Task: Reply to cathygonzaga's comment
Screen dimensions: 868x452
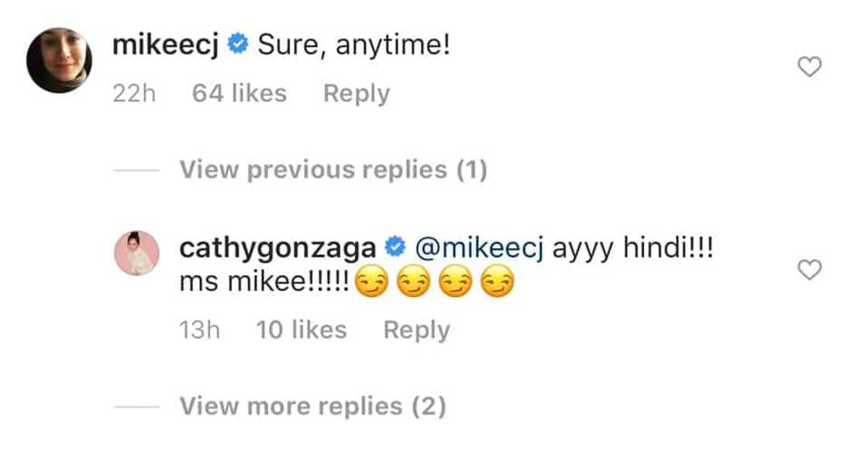Action: [416, 330]
